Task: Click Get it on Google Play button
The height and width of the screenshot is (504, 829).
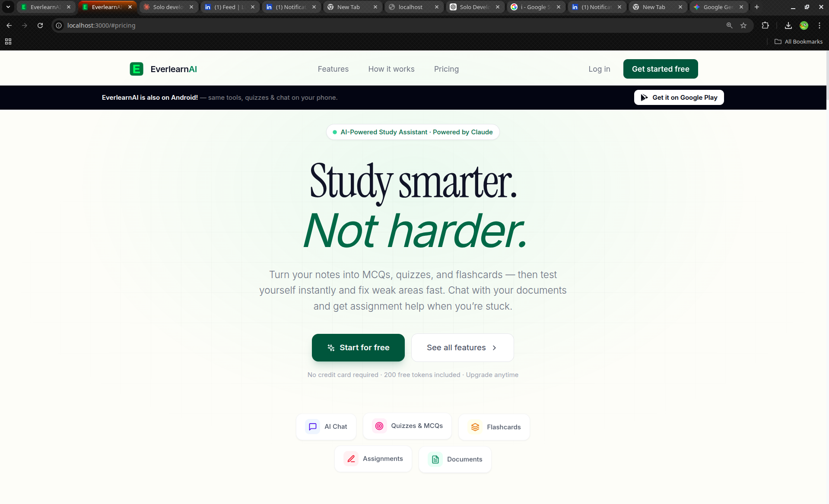Action: [679, 98]
